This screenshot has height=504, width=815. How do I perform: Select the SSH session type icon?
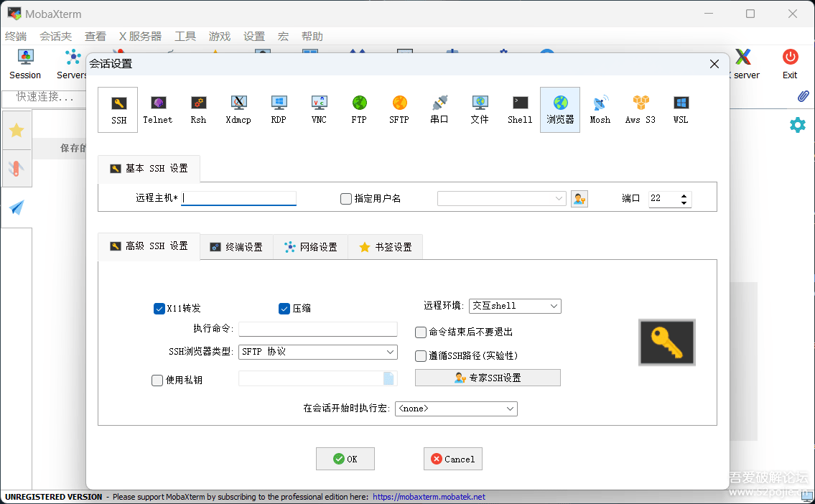pos(118,109)
